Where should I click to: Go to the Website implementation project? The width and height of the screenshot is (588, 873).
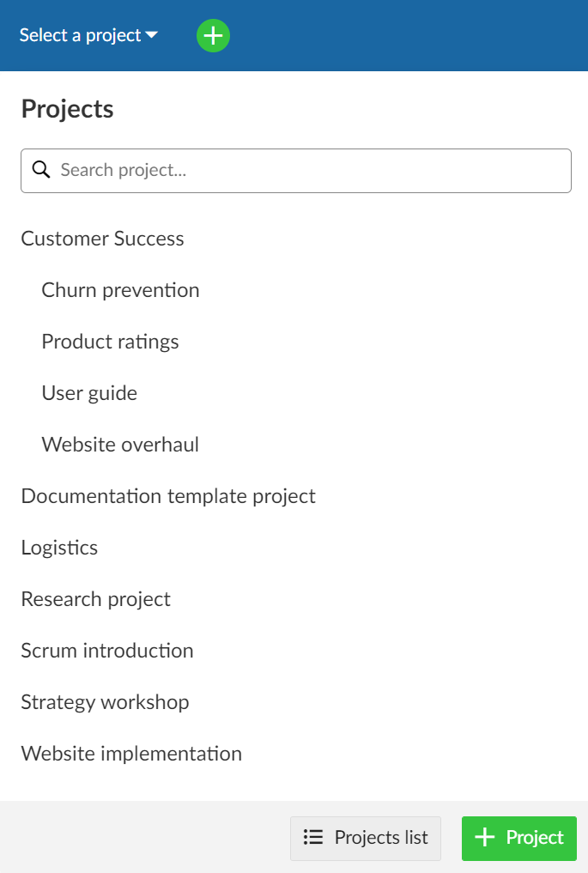131,754
